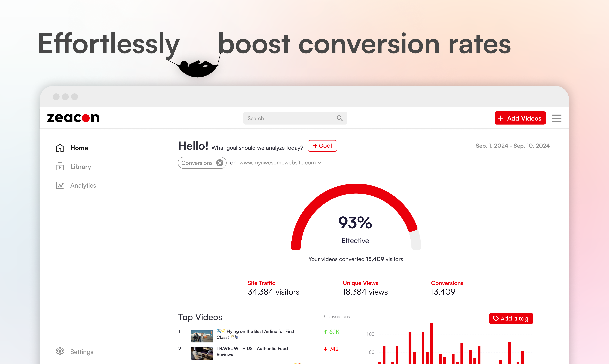Click the Library video stack icon

click(x=60, y=167)
